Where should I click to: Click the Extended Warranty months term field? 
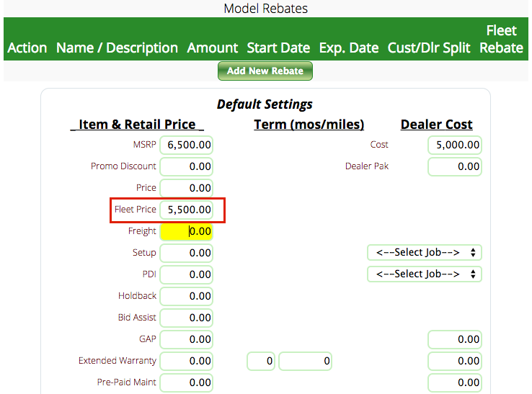pyautogui.click(x=261, y=361)
